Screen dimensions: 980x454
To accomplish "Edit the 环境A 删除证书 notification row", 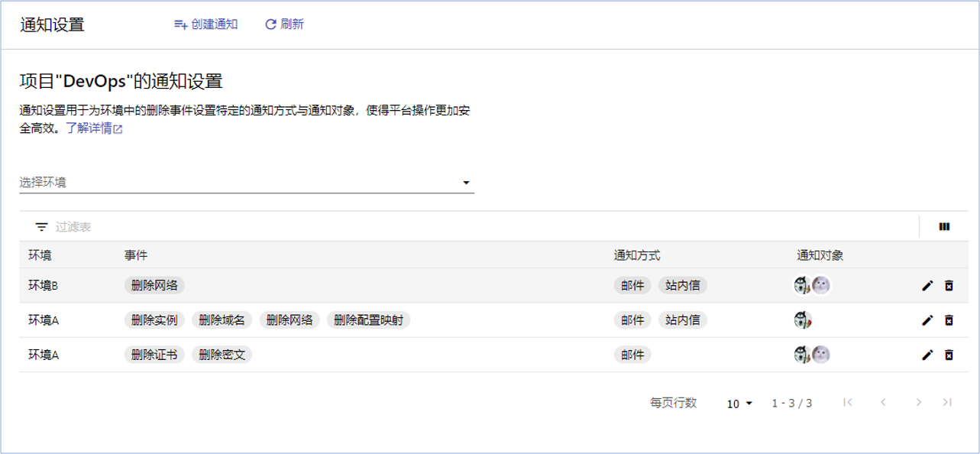I will click(927, 355).
